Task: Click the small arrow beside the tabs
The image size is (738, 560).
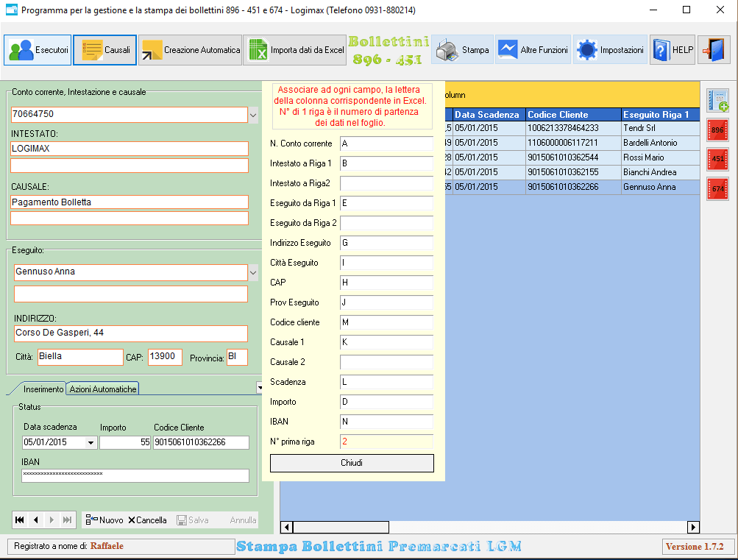Action: tap(259, 388)
